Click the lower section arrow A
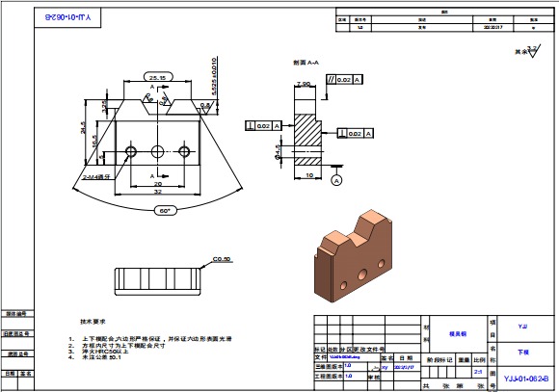The height and width of the screenshot is (392, 559). pyautogui.click(x=158, y=176)
